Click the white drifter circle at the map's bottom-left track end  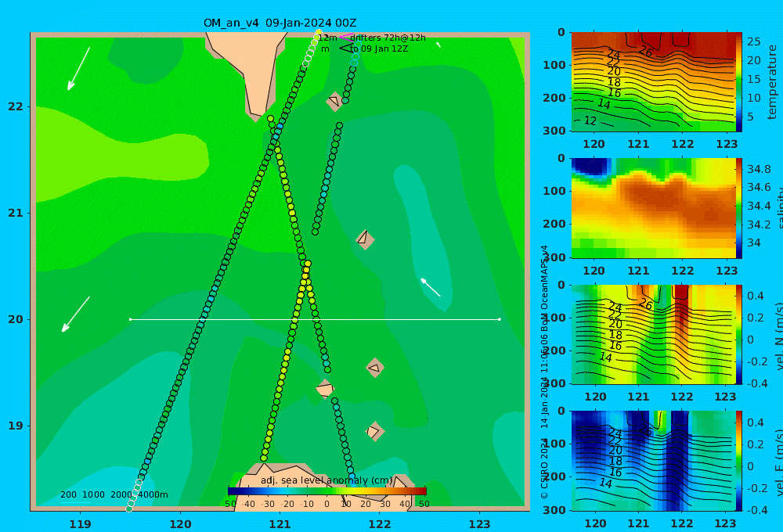[x=129, y=509]
